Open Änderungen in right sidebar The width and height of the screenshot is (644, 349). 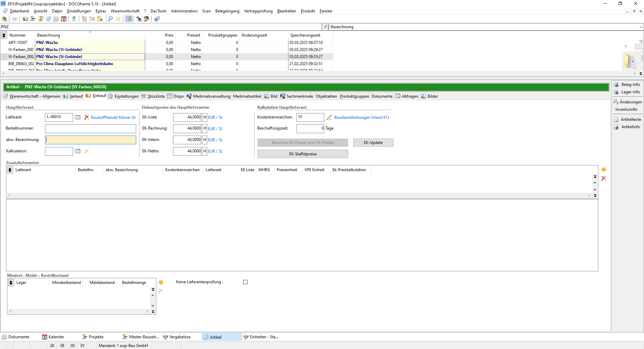pos(628,102)
